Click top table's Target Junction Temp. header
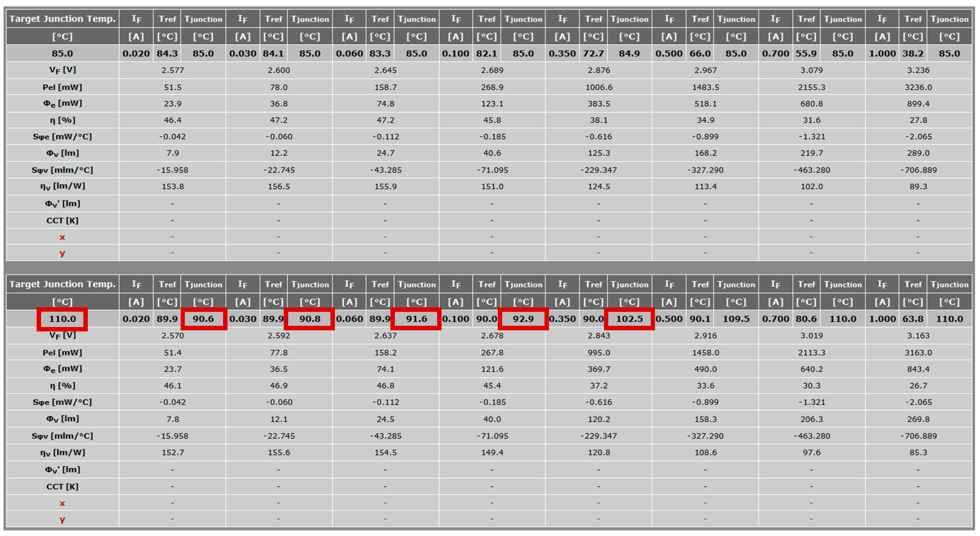This screenshot has width=980, height=536. tap(62, 19)
